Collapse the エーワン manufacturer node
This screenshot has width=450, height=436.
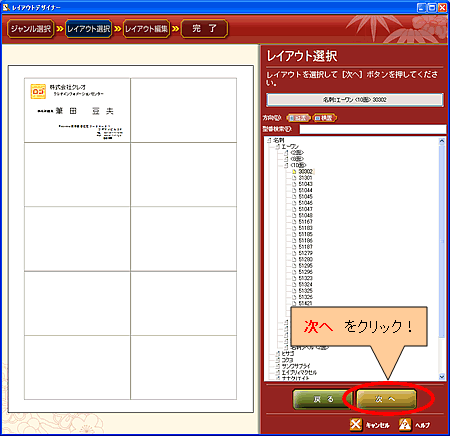tap(278, 146)
